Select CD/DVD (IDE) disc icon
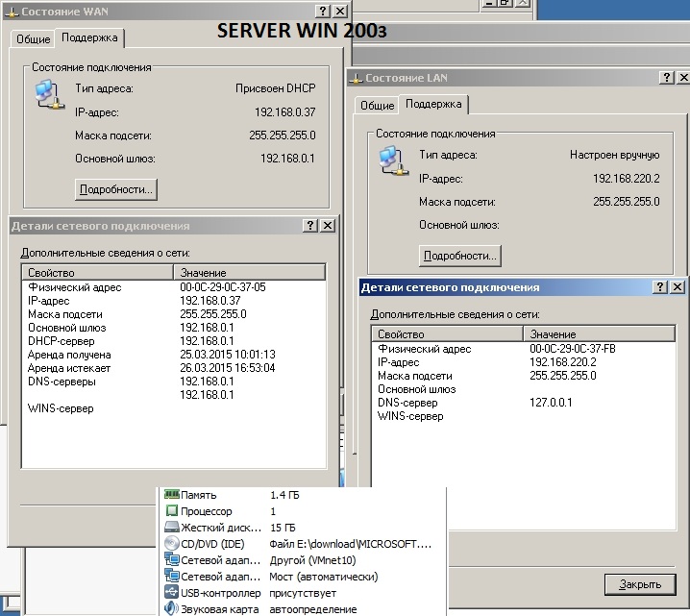The width and height of the screenshot is (690, 616). (x=172, y=543)
